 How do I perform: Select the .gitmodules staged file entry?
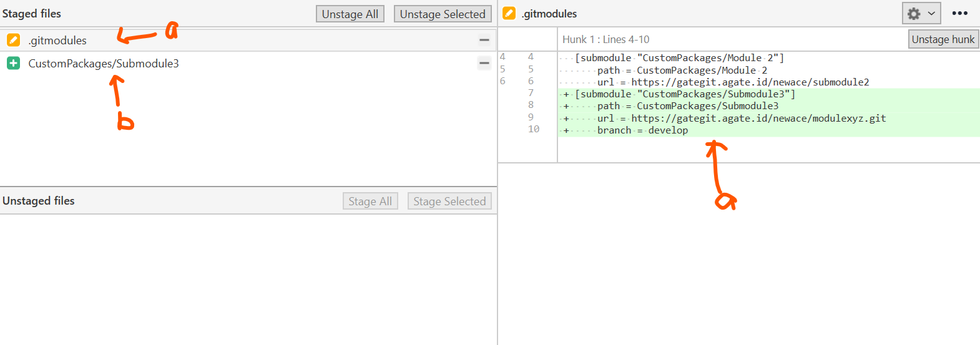click(x=57, y=41)
